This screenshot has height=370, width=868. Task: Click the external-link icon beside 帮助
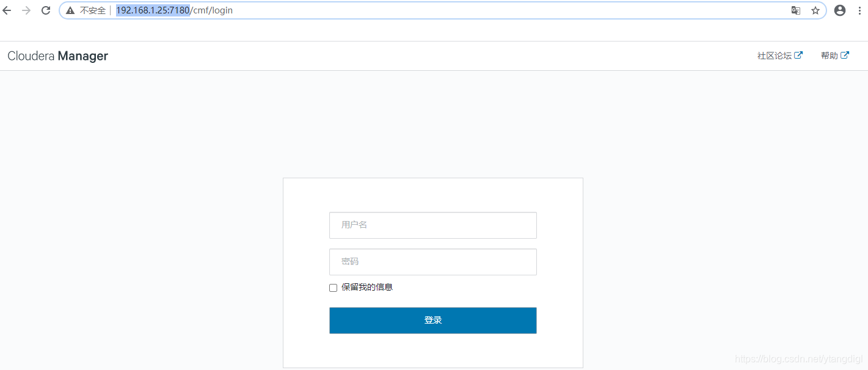pos(846,55)
